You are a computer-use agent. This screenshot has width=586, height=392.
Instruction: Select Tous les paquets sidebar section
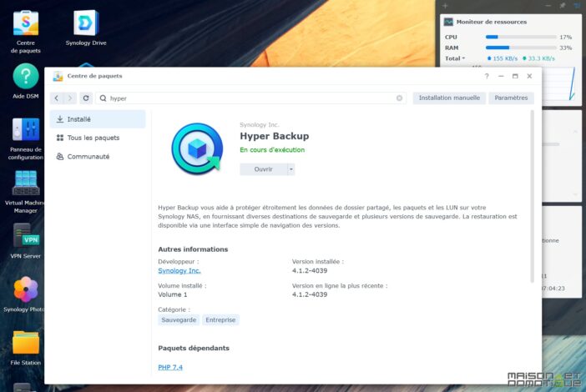pos(98,138)
